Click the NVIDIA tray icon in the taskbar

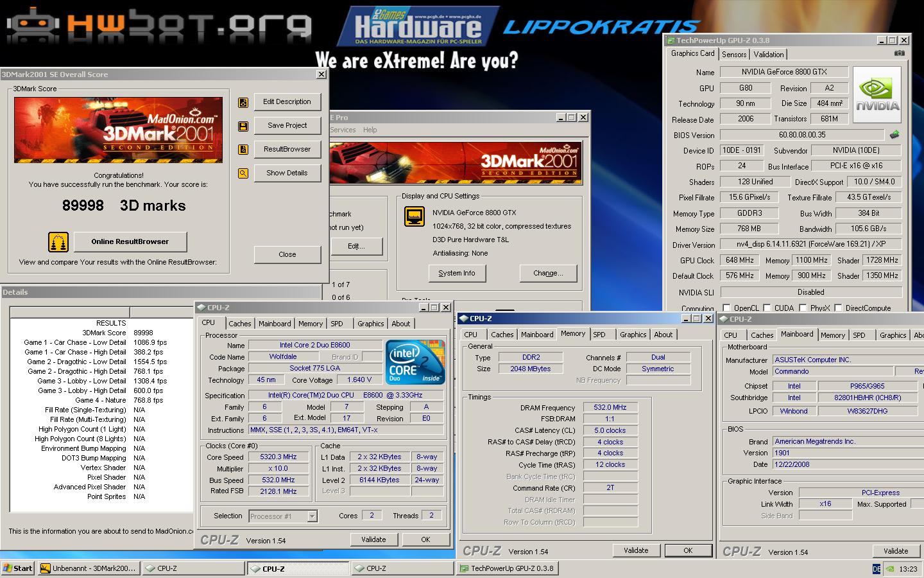pyautogui.click(x=890, y=568)
